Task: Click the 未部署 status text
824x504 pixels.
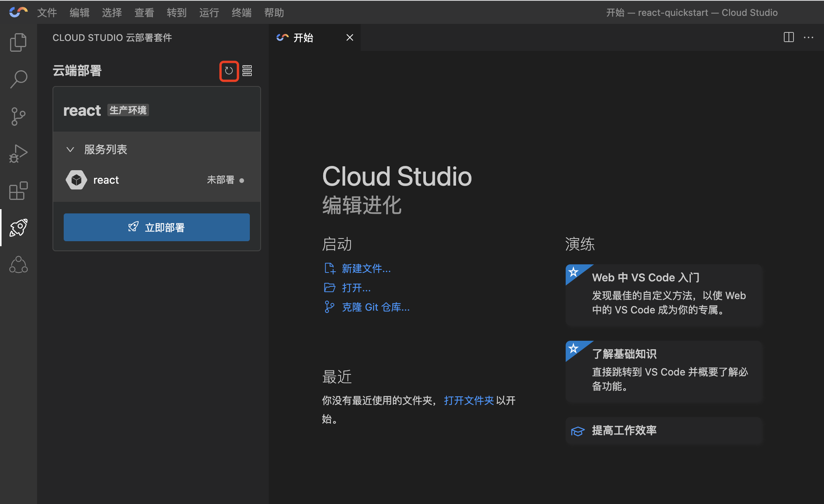Action: coord(220,180)
